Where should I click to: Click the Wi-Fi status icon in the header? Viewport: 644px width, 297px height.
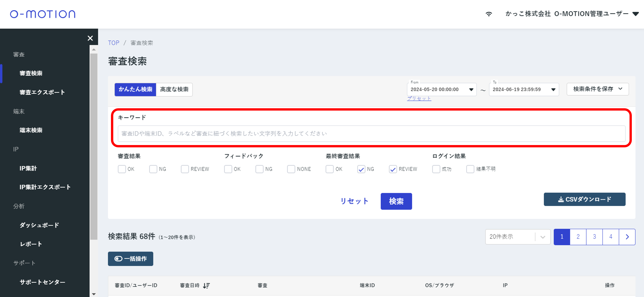pyautogui.click(x=489, y=14)
